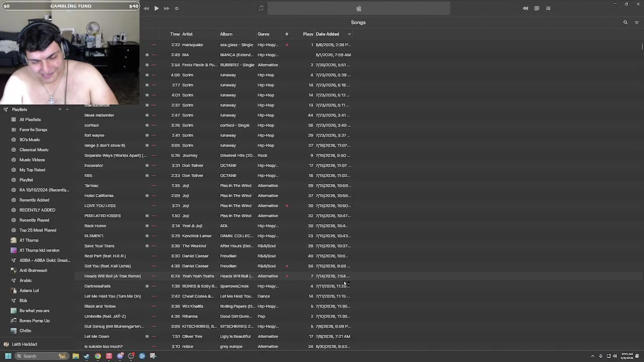644x362 pixels.
Task: Select the Anti Brainwash playlist
Action: 33,270
